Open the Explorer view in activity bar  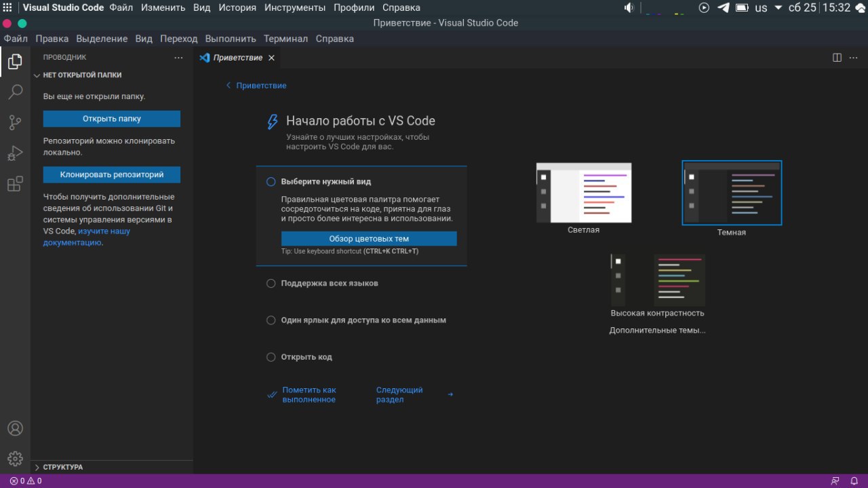[15, 62]
